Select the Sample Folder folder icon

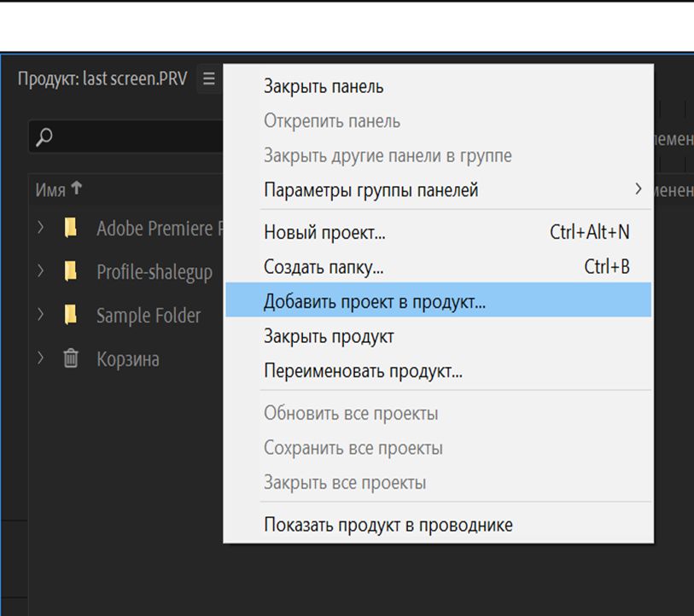click(73, 316)
